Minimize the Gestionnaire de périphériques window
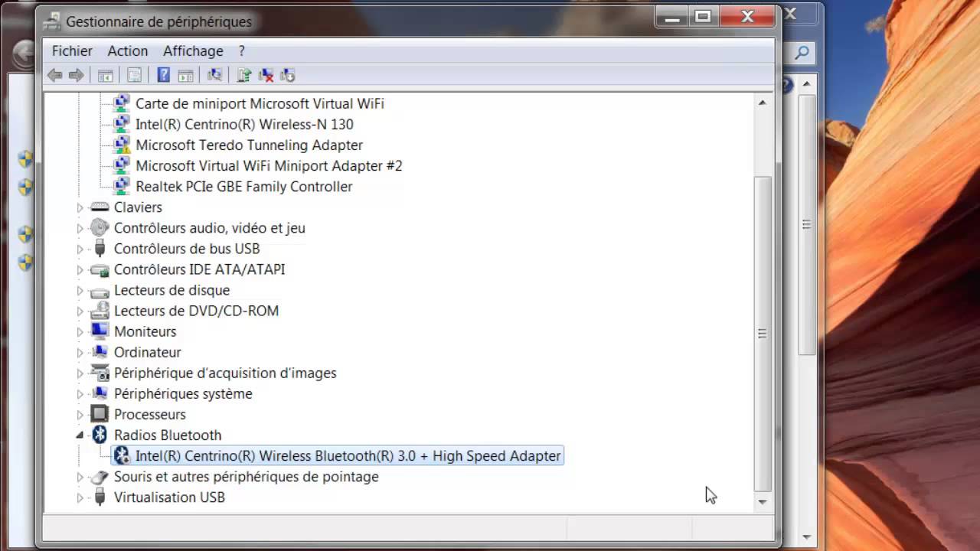 tap(674, 17)
